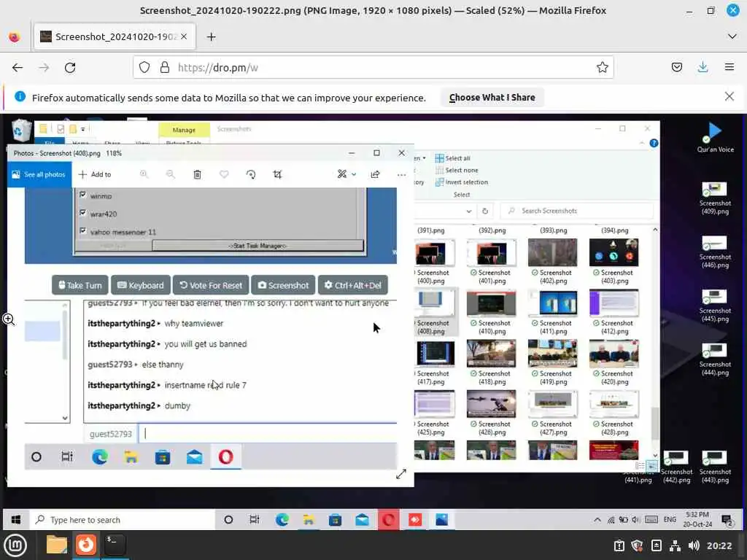Open the Manage tab in File Explorer
This screenshot has width=747, height=560.
pyautogui.click(x=184, y=130)
